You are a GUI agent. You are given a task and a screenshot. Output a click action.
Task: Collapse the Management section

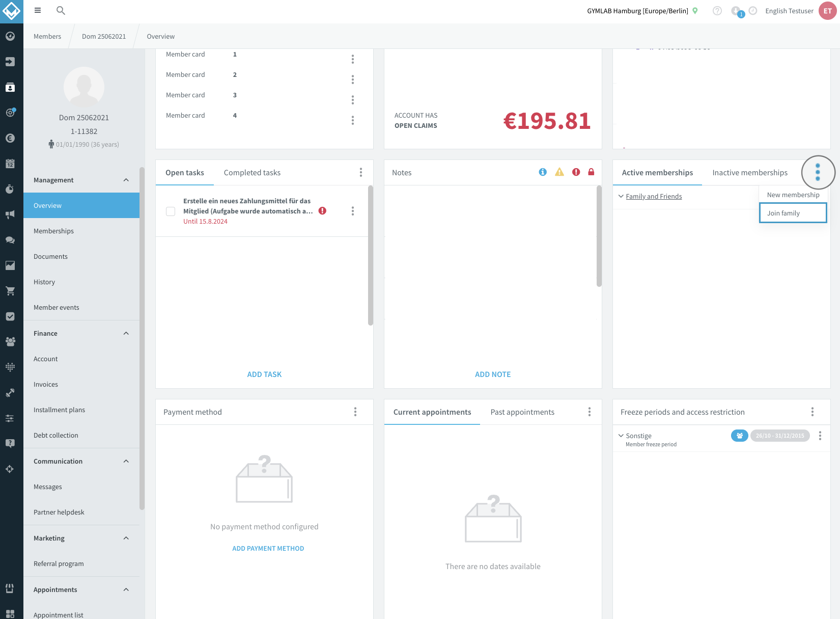[126, 180]
